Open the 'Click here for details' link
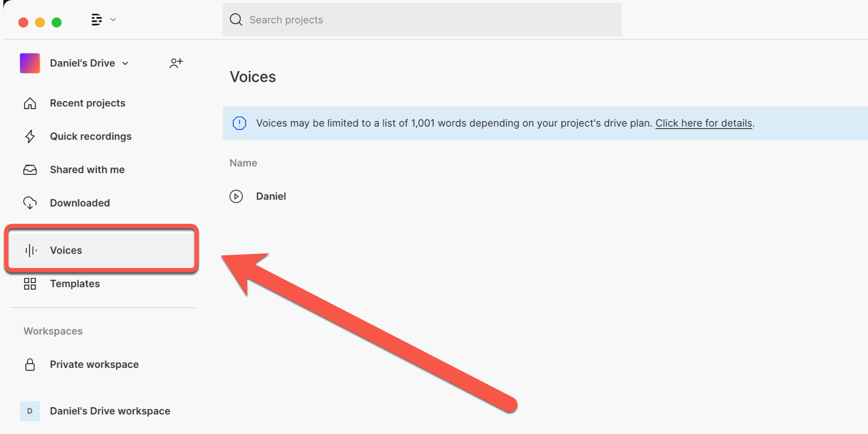This screenshot has width=868, height=434. click(704, 123)
